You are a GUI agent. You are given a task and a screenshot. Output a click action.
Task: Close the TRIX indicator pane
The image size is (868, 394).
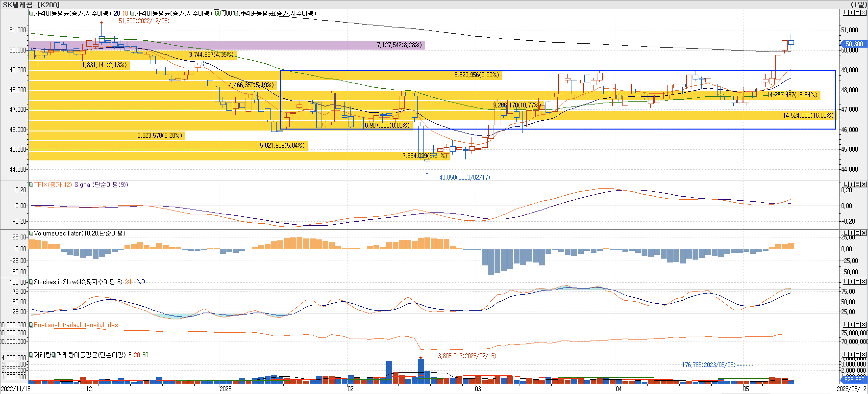click(x=864, y=184)
